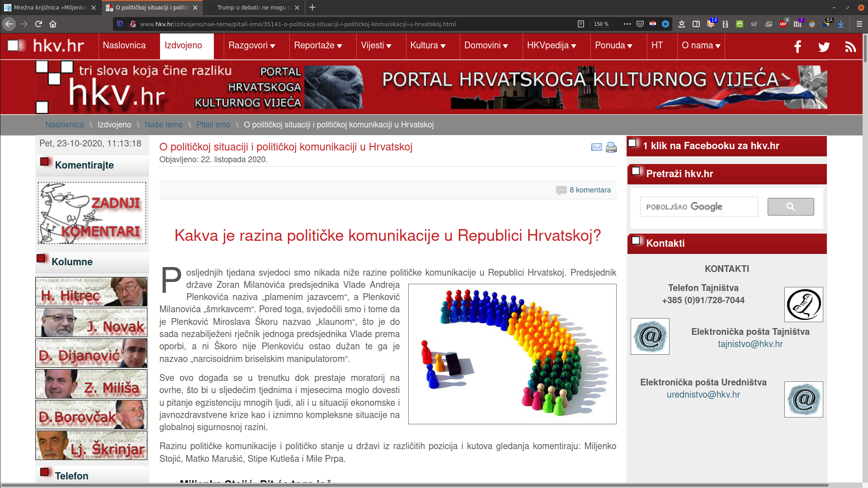Toggle Firefox reader view icon
This screenshot has width=868, height=488.
pos(581,24)
